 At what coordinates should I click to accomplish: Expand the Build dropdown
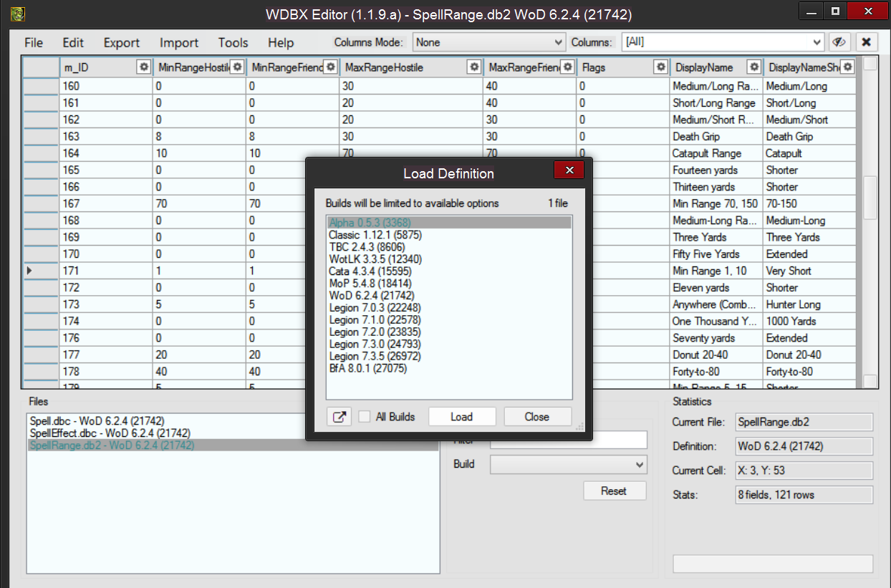(x=569, y=465)
